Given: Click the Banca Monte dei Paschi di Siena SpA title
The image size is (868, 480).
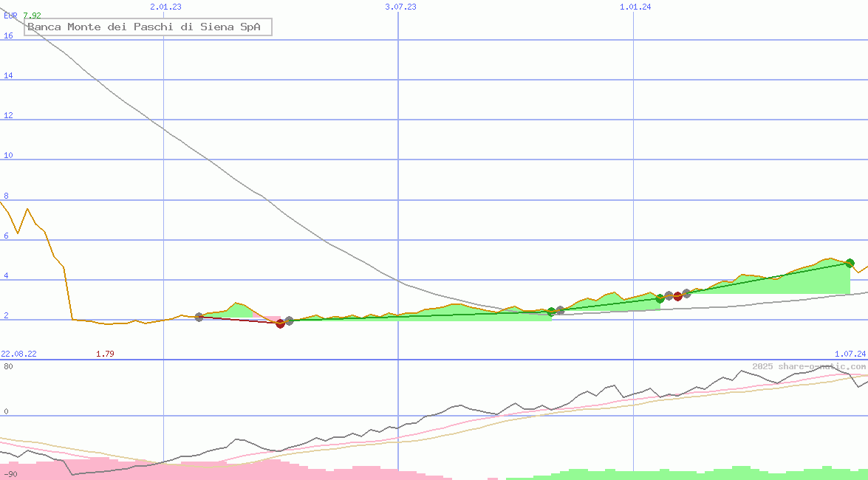Looking at the screenshot, I should [148, 27].
